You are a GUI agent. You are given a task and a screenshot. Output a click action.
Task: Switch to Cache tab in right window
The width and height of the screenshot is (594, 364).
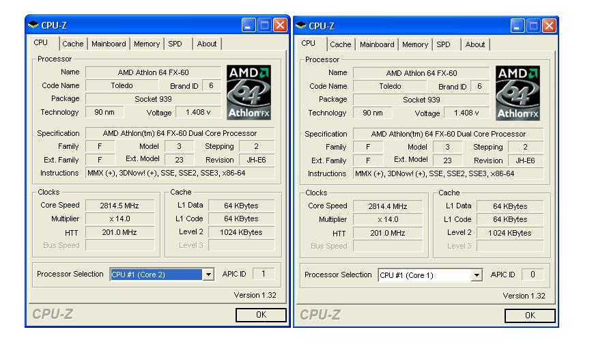[x=341, y=44]
